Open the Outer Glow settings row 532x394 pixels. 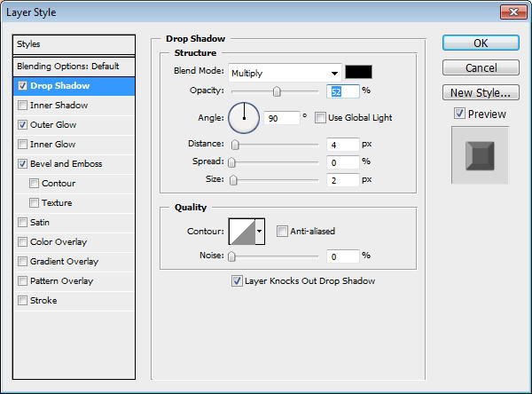click(x=74, y=125)
